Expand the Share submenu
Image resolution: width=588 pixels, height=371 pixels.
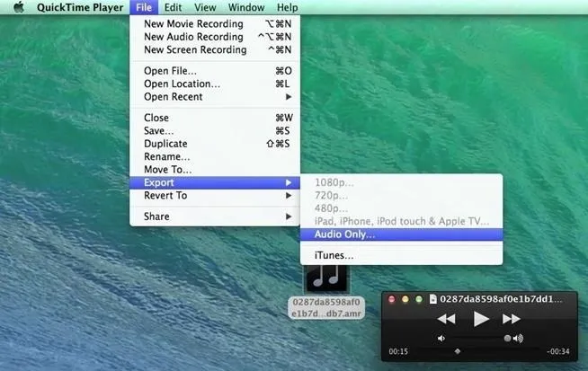(x=215, y=216)
